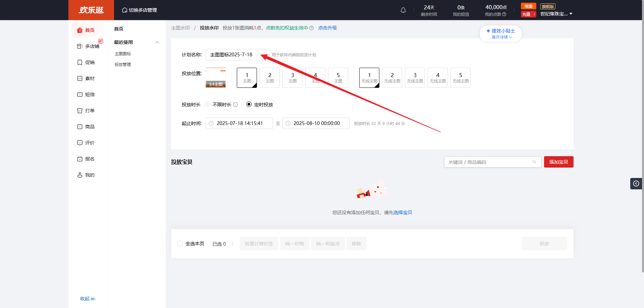This screenshot has width=644, height=308.
Task: Check the 全选本页 checkbox
Action: [x=180, y=244]
